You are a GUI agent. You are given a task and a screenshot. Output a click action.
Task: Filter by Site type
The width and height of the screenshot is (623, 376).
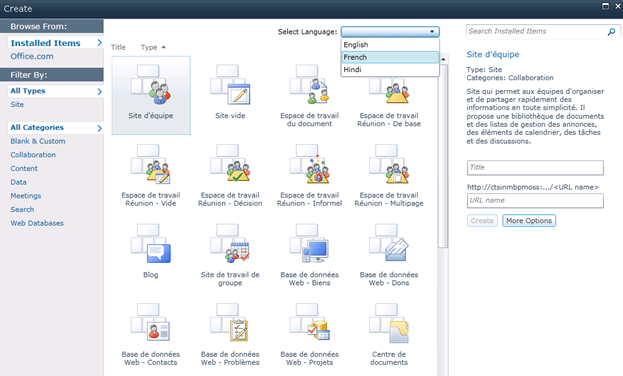coord(17,105)
